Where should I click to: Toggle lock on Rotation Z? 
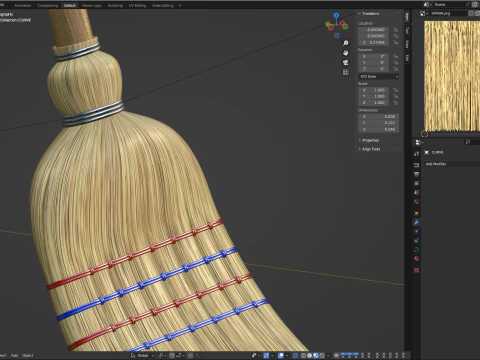pyautogui.click(x=396, y=69)
